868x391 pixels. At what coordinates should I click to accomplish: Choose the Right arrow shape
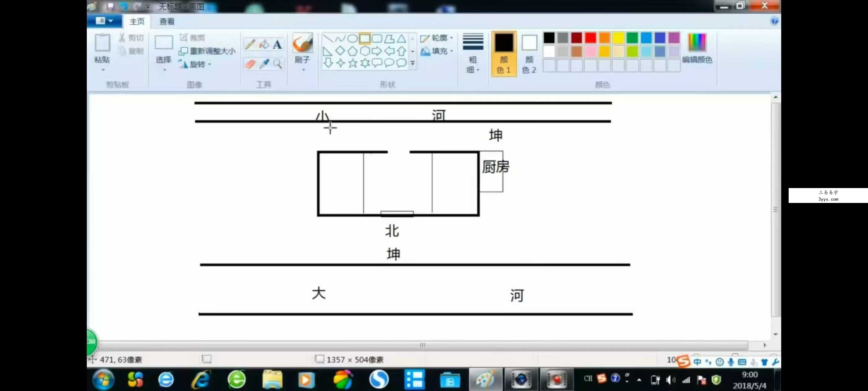[377, 51]
